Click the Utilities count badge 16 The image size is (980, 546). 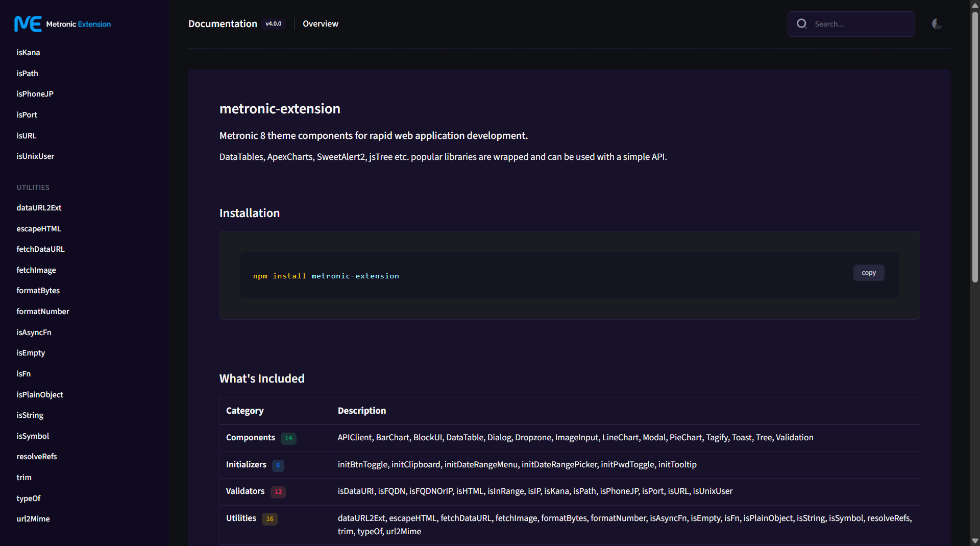[269, 519]
